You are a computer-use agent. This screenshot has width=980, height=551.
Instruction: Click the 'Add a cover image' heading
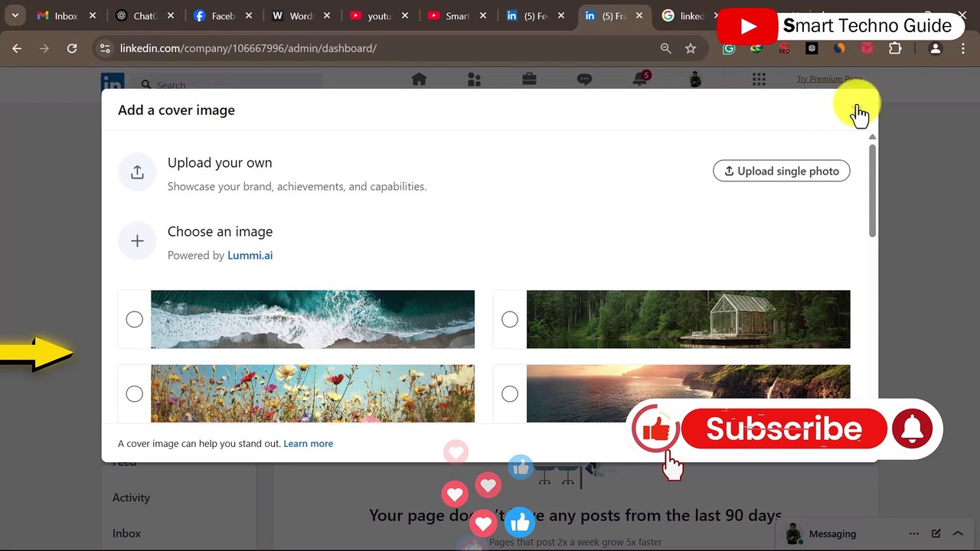176,110
